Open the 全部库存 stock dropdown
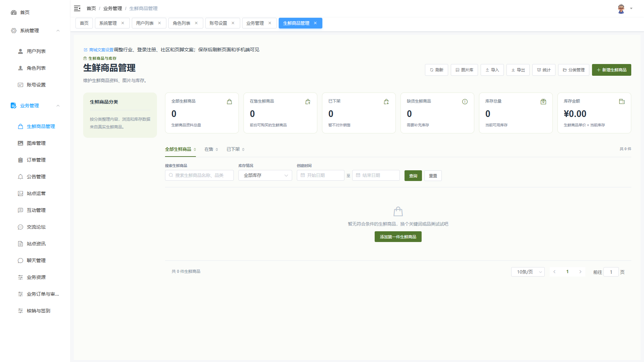This screenshot has height=362, width=644. pos(265,175)
